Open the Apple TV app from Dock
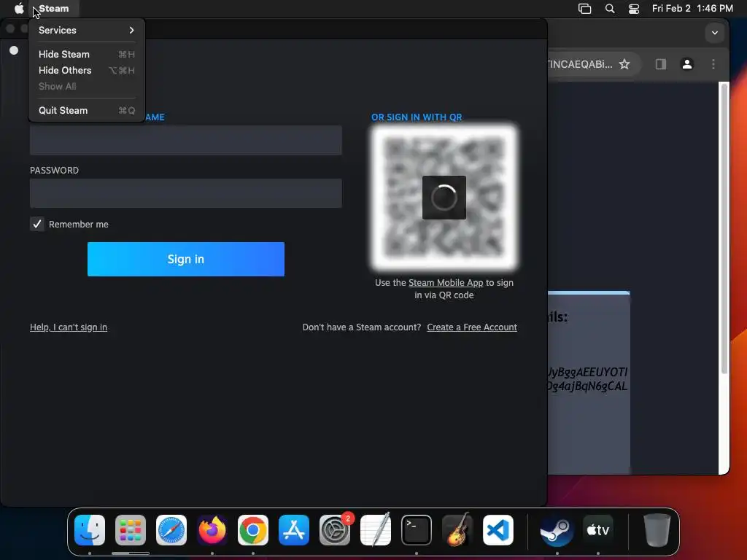This screenshot has width=747, height=560. 598,530
